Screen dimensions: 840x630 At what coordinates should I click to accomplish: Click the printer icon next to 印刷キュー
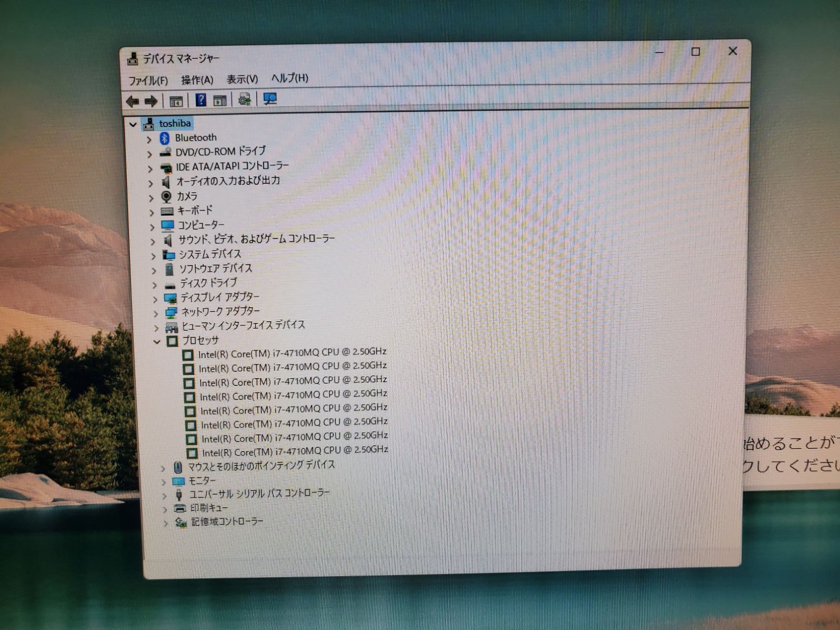click(180, 508)
